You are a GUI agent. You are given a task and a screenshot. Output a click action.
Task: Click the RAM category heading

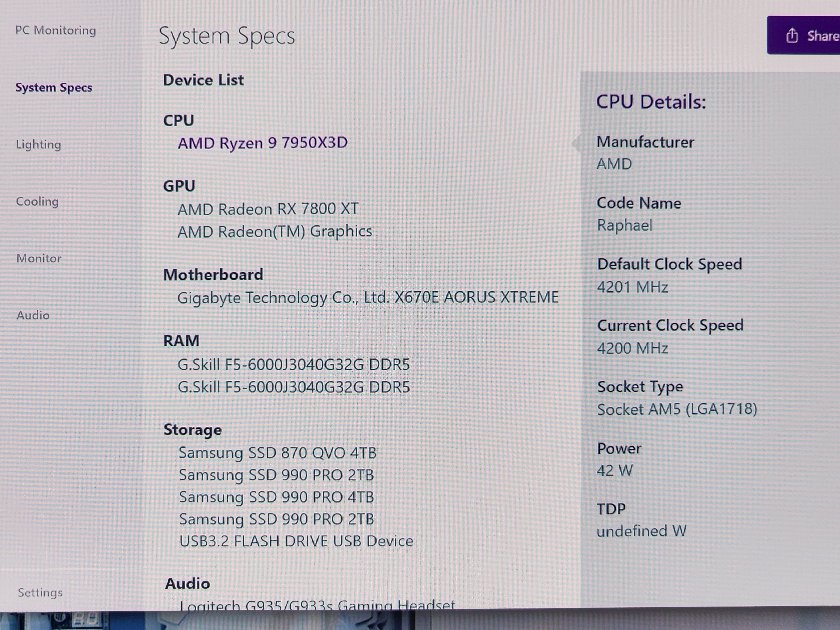pos(181,341)
